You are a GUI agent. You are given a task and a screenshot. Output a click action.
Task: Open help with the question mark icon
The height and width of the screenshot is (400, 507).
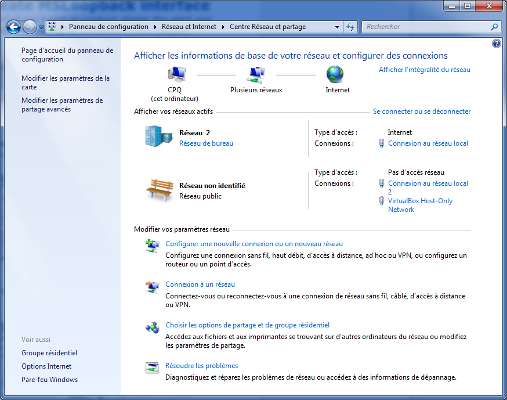point(496,44)
